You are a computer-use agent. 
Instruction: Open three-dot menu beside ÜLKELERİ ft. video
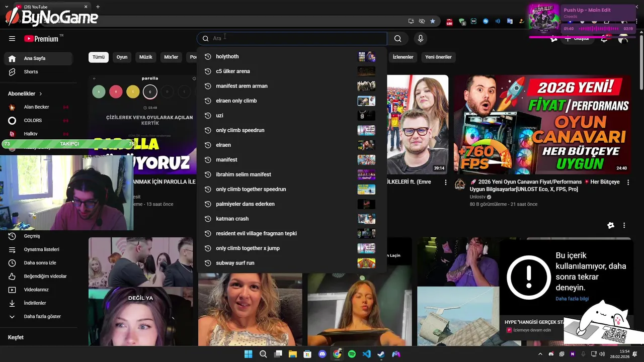pyautogui.click(x=445, y=183)
